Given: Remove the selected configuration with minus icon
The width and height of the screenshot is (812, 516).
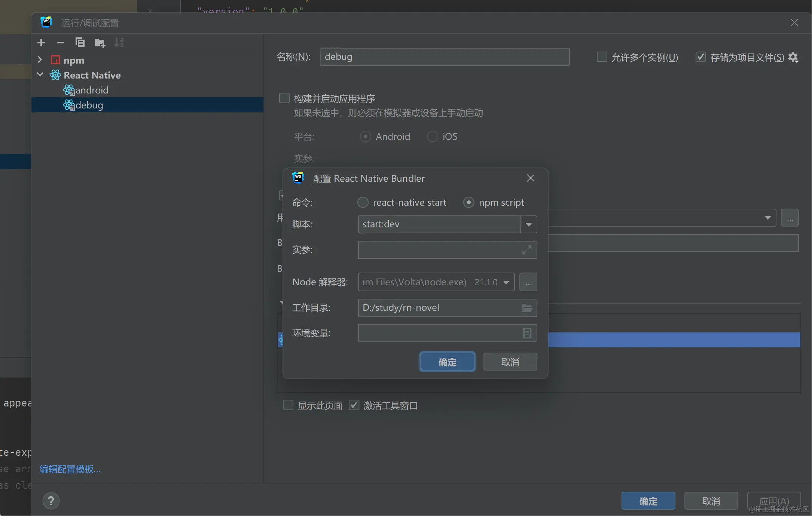Looking at the screenshot, I should (60, 43).
